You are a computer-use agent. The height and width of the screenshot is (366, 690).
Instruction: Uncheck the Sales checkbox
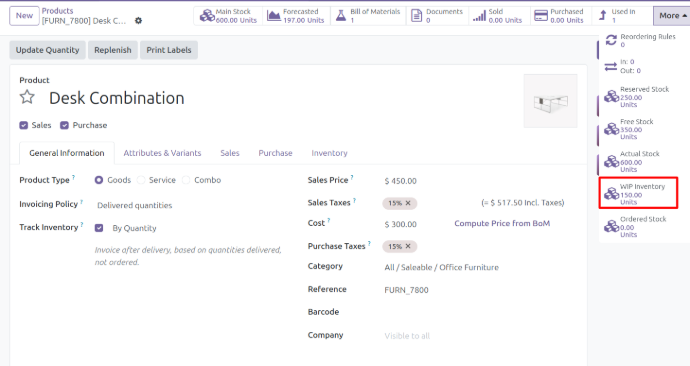pyautogui.click(x=23, y=125)
